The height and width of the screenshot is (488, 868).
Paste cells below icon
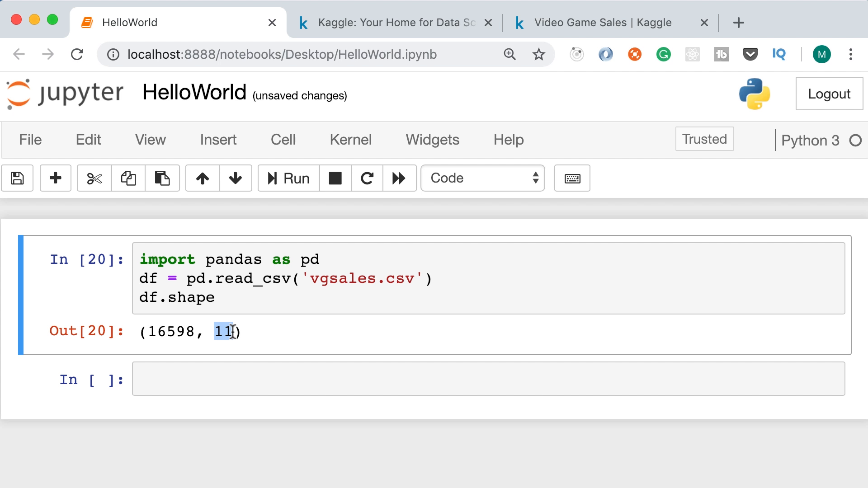point(162,178)
